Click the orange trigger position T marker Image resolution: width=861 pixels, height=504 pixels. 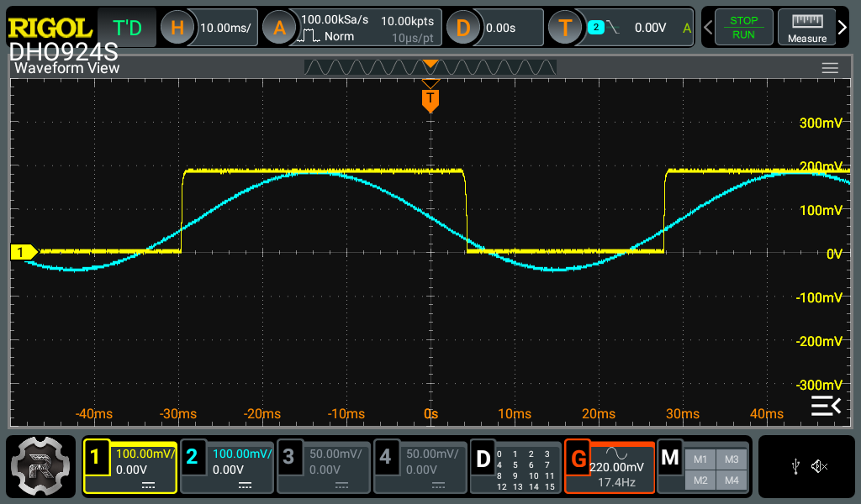pos(430,100)
